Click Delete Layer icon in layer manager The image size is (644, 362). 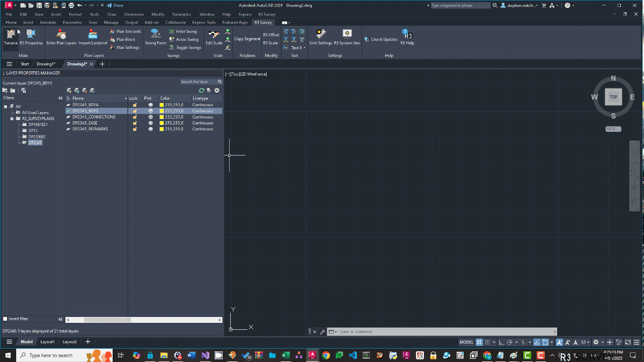click(85, 91)
